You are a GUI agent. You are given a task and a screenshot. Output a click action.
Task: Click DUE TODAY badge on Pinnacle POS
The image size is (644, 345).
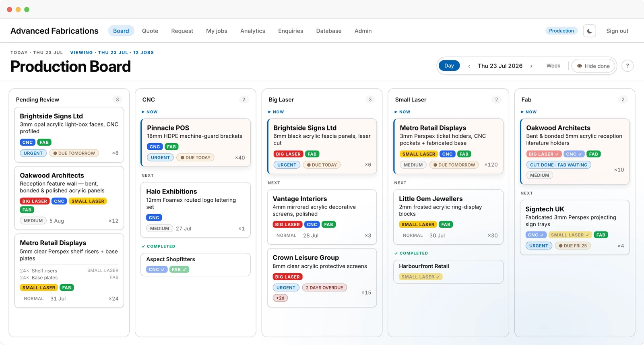pos(196,158)
